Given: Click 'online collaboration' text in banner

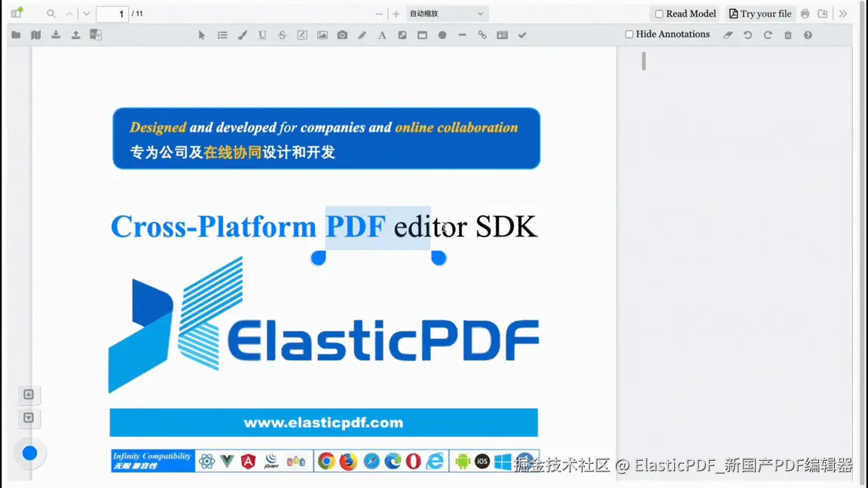Looking at the screenshot, I should coord(456,127).
